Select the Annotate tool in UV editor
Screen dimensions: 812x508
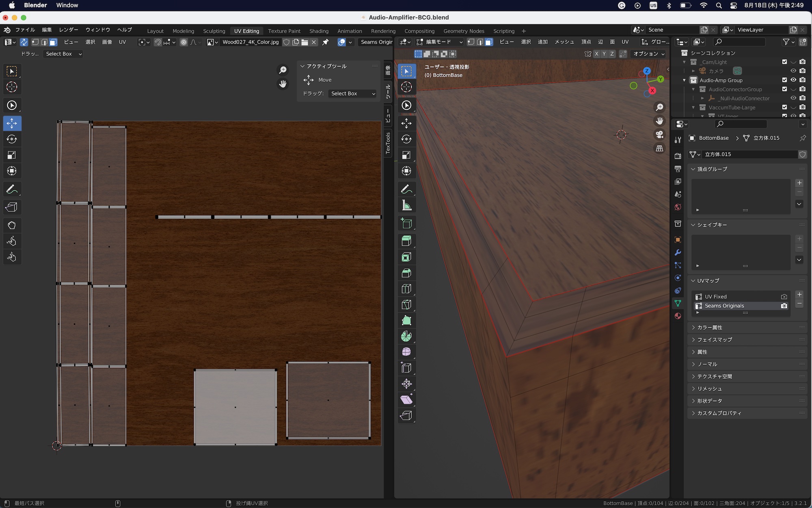click(x=12, y=189)
